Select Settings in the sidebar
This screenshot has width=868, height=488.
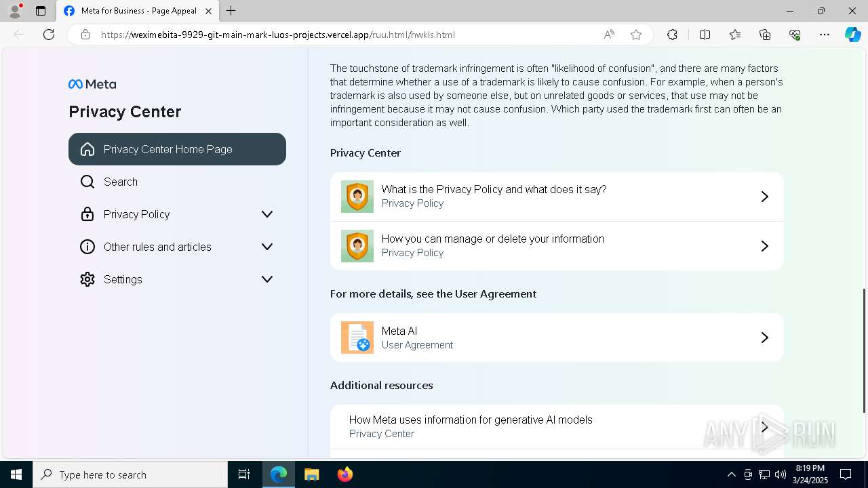click(177, 279)
